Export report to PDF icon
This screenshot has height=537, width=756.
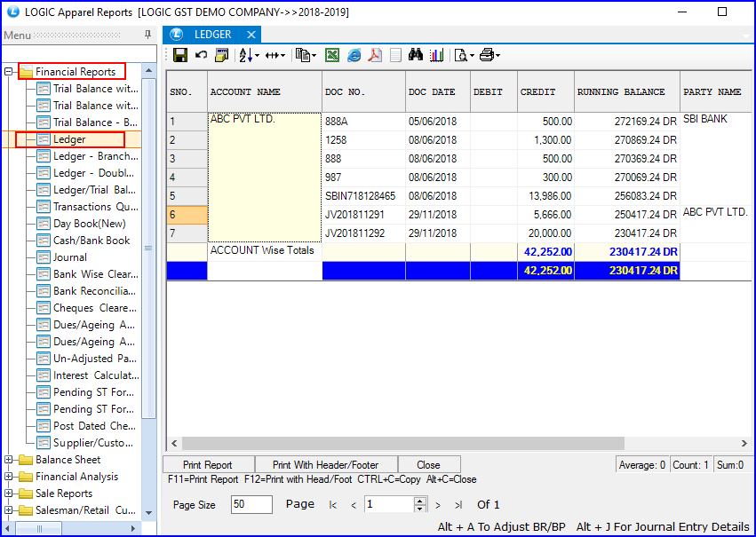coord(375,55)
